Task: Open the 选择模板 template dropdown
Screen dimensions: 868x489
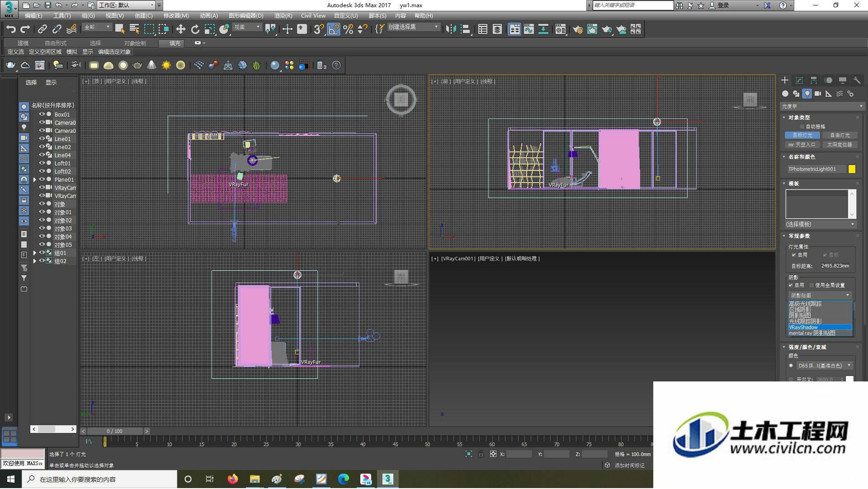Action: pos(821,224)
